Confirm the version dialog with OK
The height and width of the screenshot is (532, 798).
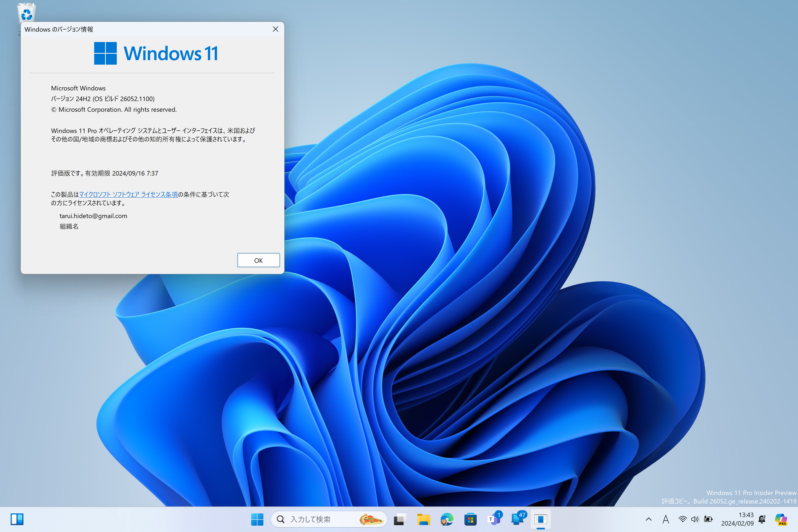coord(259,260)
